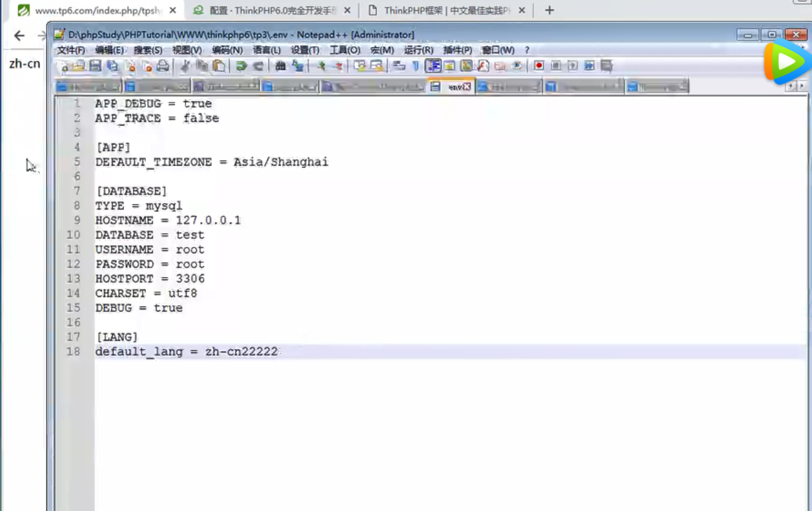Viewport: 812px width, 511px height.
Task: Click 'DEFAULT_TIMEZONE = Asia/Shanghai' line
Action: (212, 162)
